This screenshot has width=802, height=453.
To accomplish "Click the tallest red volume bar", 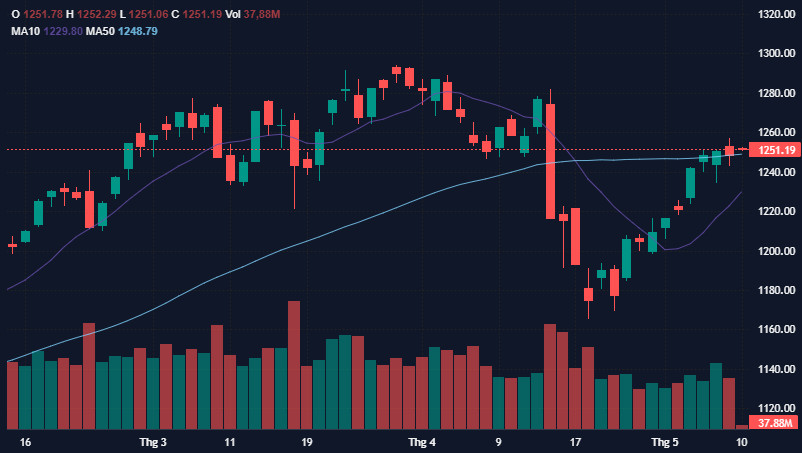I will pos(294,365).
